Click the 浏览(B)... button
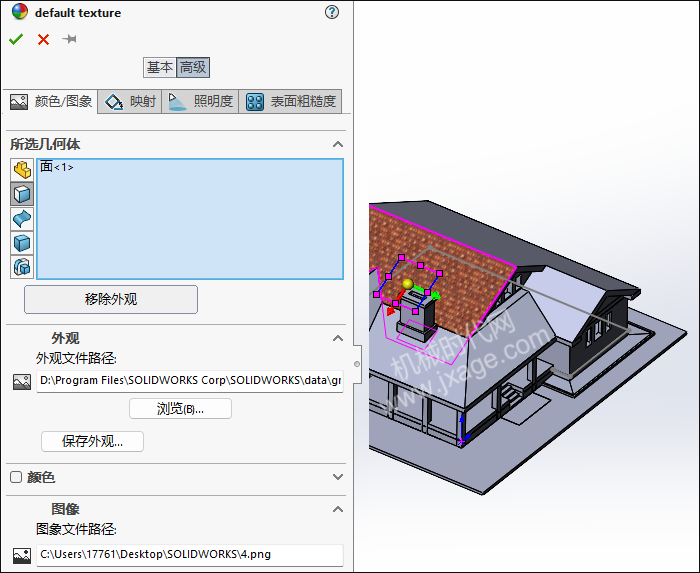This screenshot has height=573, width=700. (x=180, y=408)
